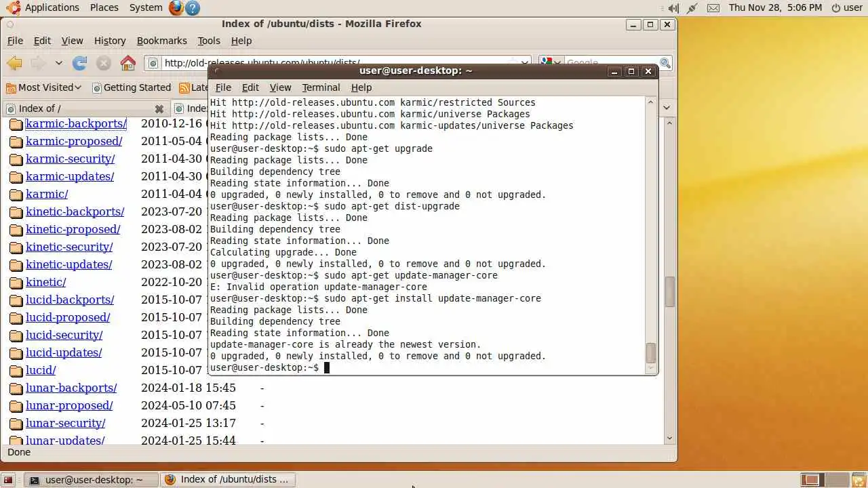Viewport: 868px width, 488px height.
Task: Open Firefox File menu
Action: [x=15, y=41]
